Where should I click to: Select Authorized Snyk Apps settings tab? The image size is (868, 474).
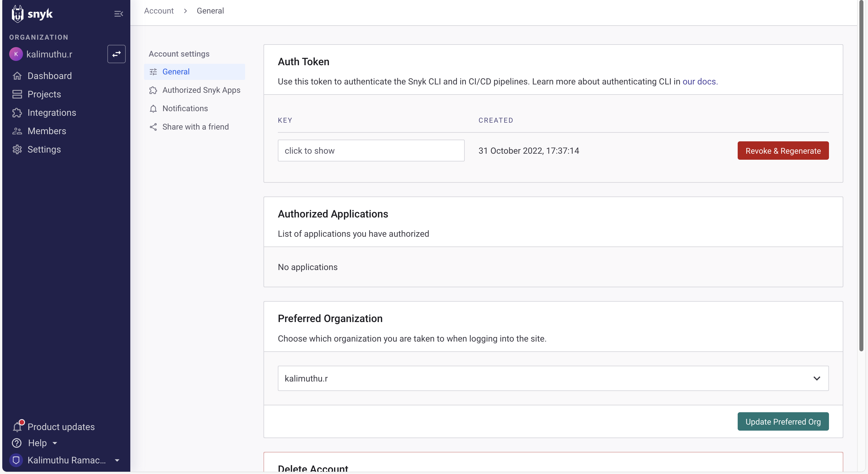pos(194,90)
